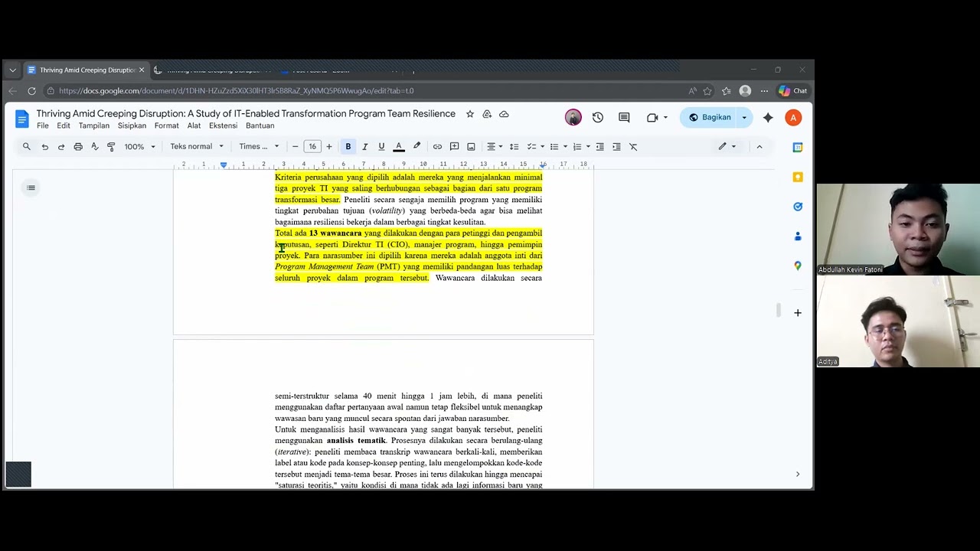The width and height of the screenshot is (980, 551).
Task: Add a comment from the toolbar
Action: (x=454, y=146)
